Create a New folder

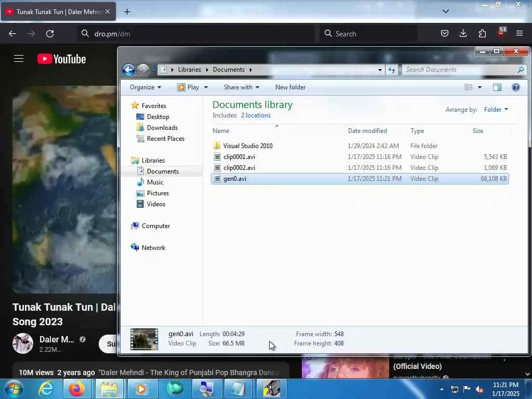(x=290, y=87)
